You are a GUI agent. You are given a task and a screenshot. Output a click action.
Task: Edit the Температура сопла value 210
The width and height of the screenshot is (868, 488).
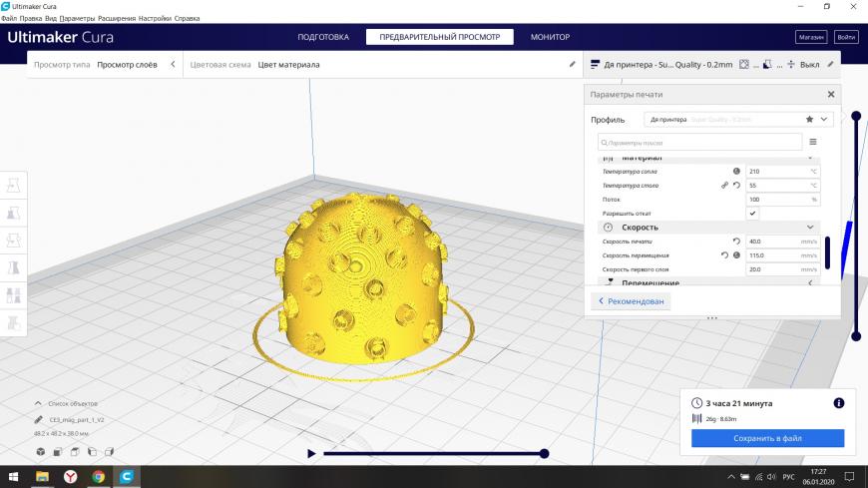point(783,172)
